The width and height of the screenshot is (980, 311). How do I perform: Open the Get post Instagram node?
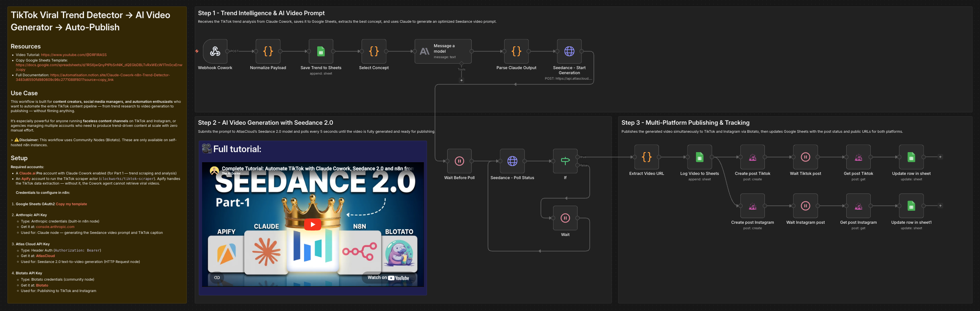pos(859,206)
